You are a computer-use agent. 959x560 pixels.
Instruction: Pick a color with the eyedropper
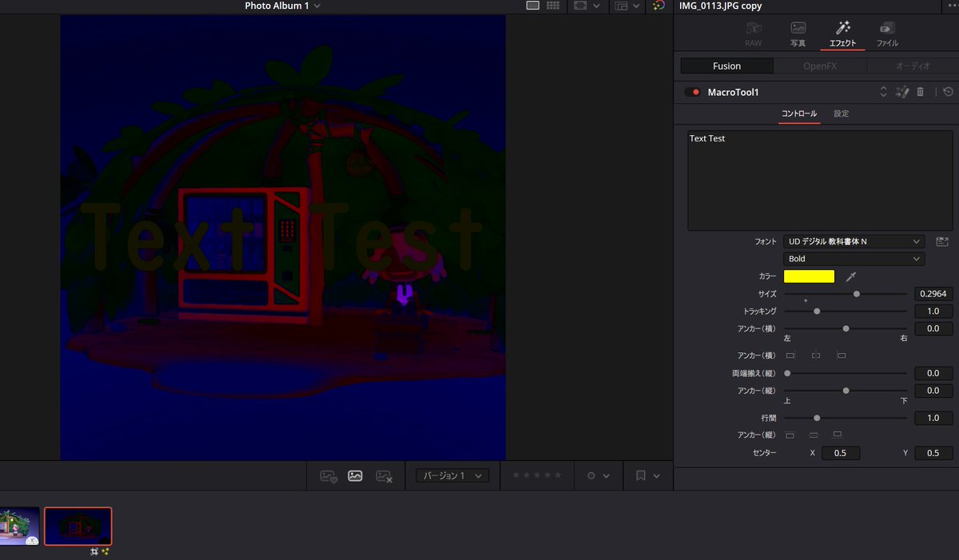851,276
